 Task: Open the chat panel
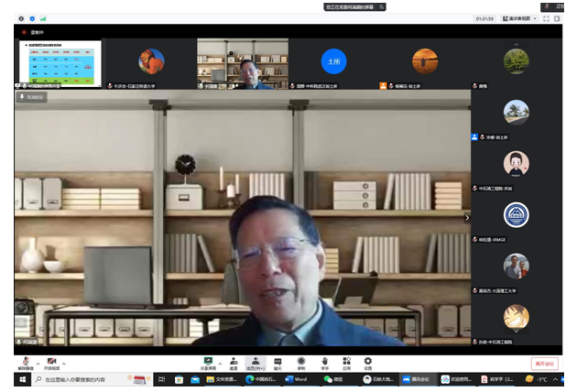[278, 362]
